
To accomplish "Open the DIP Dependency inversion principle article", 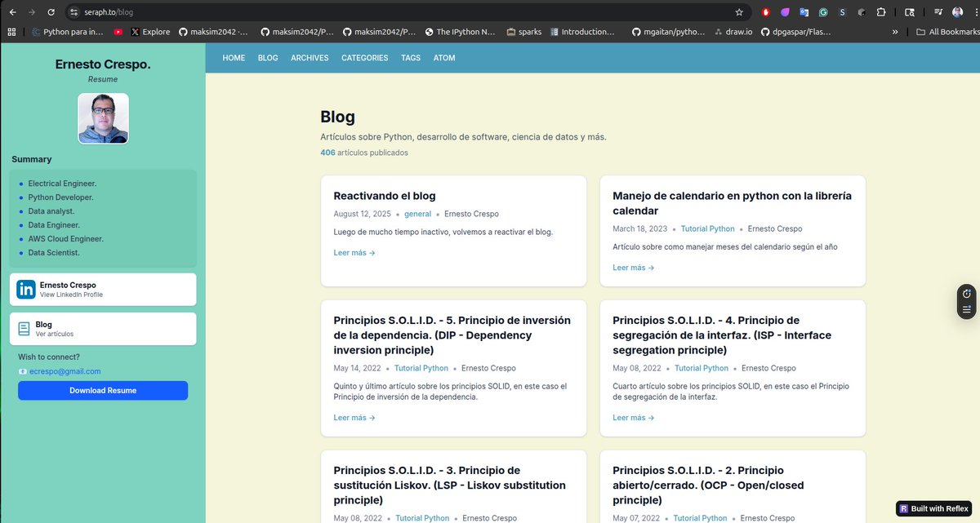I will 452,335.
